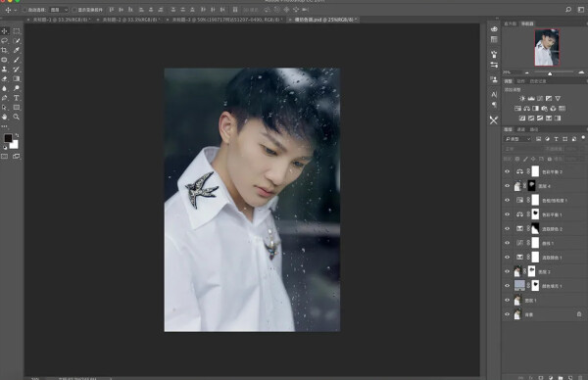Click the Navigator preview thumbnail
The image size is (588, 380).
[547, 48]
